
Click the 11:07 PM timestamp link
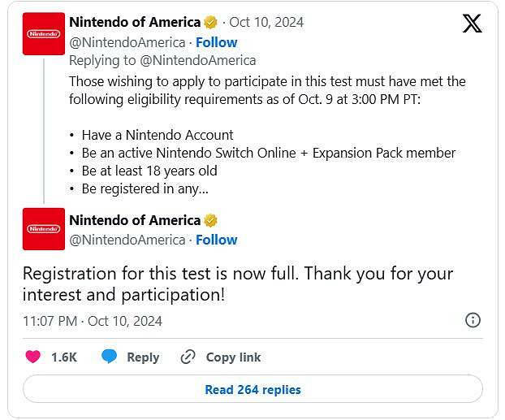92,321
